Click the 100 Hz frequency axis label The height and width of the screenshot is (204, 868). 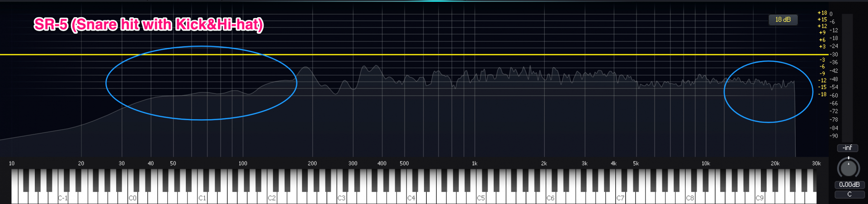tap(243, 163)
